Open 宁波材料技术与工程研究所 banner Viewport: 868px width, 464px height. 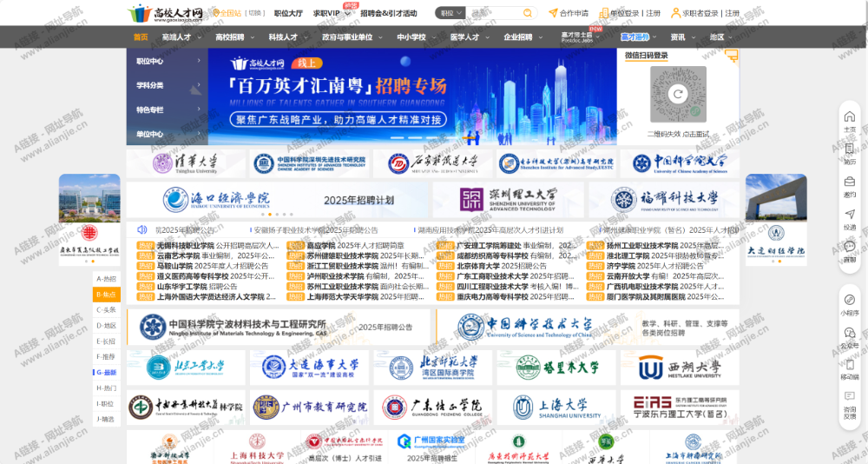[279, 327]
